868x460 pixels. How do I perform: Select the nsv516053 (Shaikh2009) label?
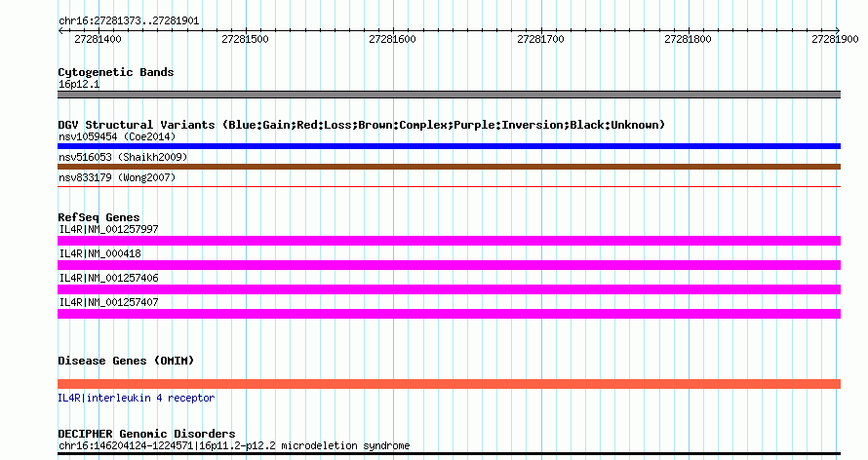[123, 157]
